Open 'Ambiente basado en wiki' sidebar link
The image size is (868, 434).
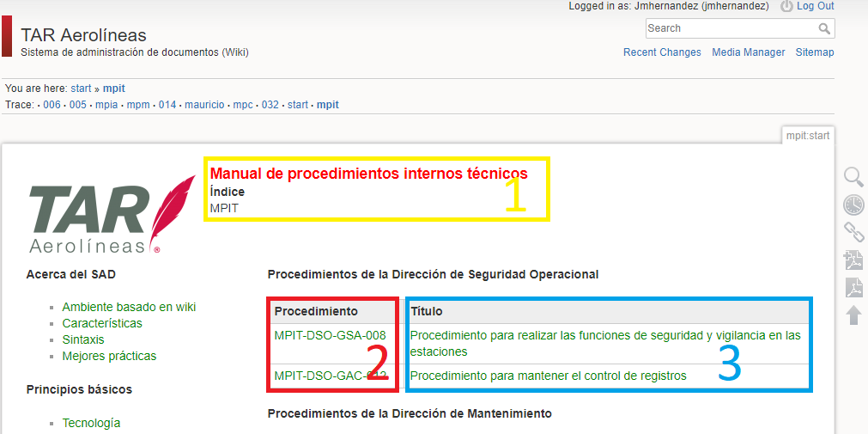coord(129,307)
